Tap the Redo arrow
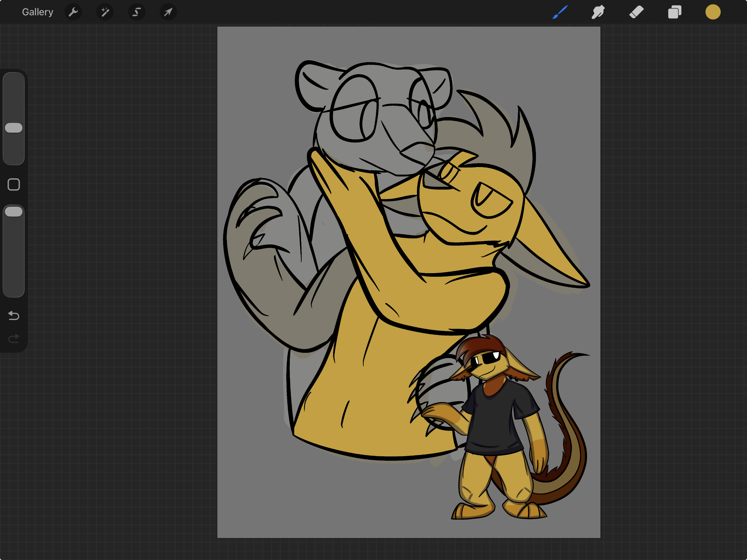The image size is (747, 560). point(13,339)
